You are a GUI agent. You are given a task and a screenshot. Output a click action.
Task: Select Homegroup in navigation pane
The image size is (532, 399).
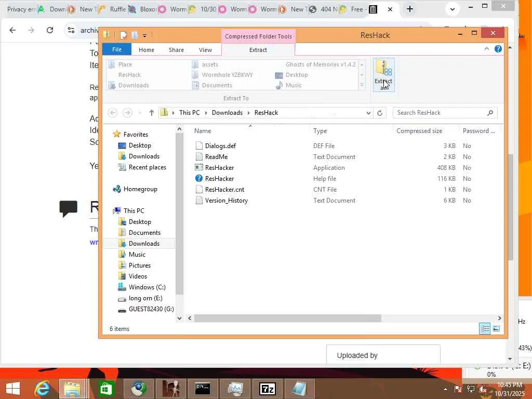140,189
